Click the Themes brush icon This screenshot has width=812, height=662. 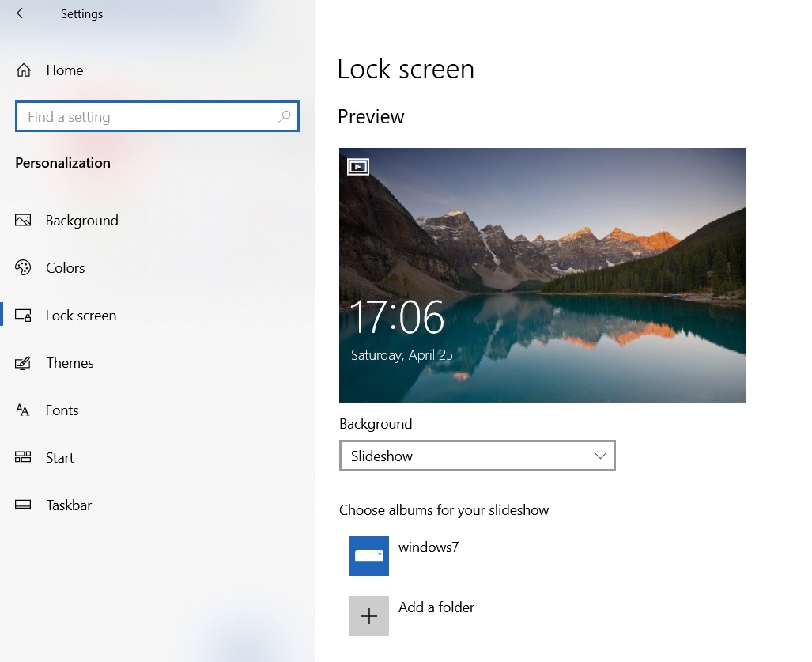[23, 362]
